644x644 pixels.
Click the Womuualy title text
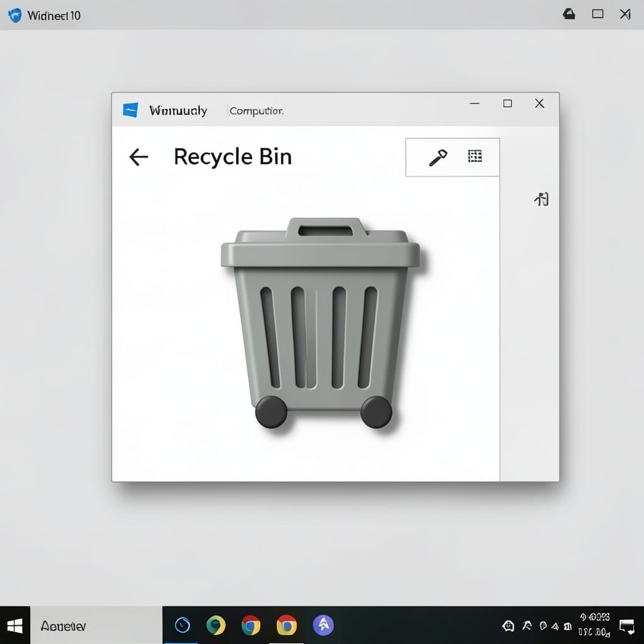tap(178, 111)
